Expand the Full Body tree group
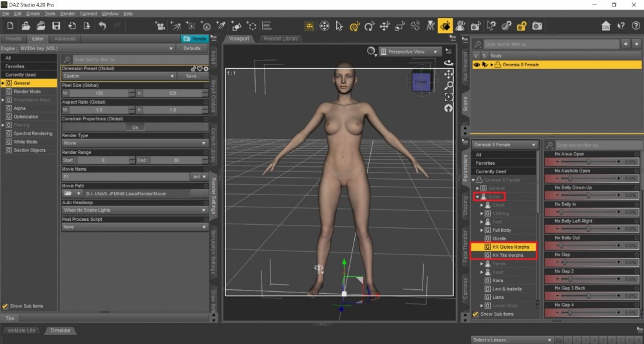Screen dimensions: 644x344 pyautogui.click(x=482, y=230)
